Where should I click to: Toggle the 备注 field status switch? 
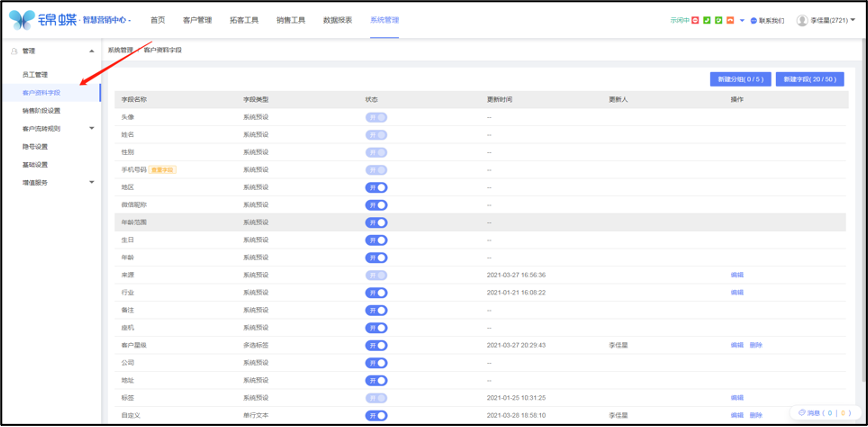click(376, 310)
